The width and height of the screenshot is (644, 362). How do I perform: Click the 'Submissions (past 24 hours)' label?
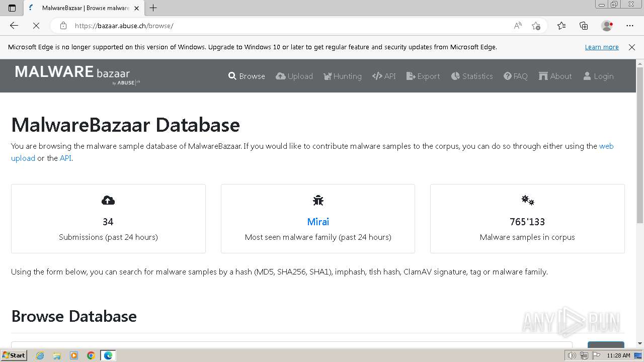108,237
